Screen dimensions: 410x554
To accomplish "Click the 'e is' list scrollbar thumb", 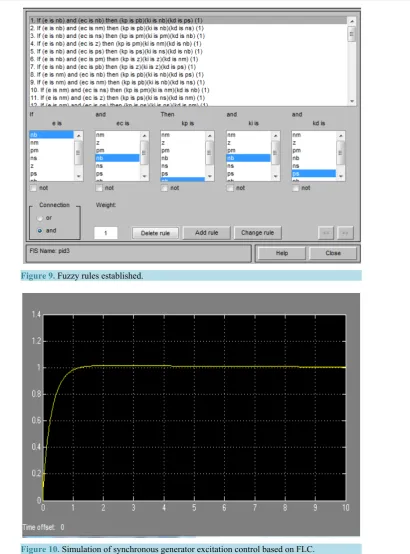I will coord(78,153).
